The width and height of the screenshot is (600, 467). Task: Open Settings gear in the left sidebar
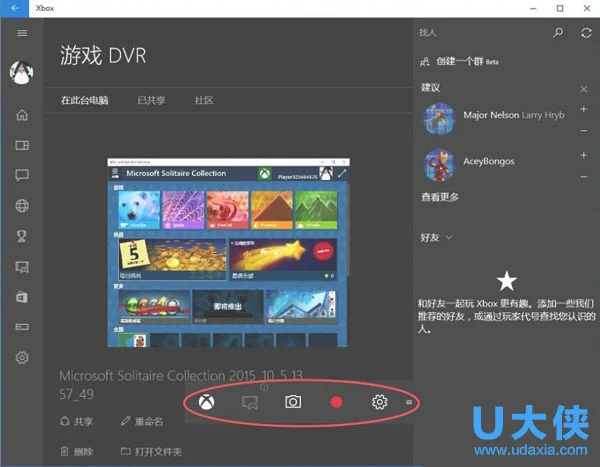[x=22, y=357]
